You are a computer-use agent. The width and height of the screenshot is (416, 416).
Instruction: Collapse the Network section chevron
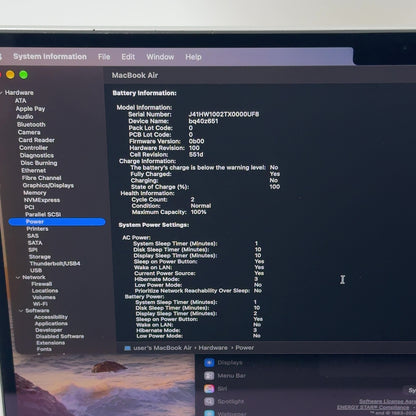click(18, 277)
